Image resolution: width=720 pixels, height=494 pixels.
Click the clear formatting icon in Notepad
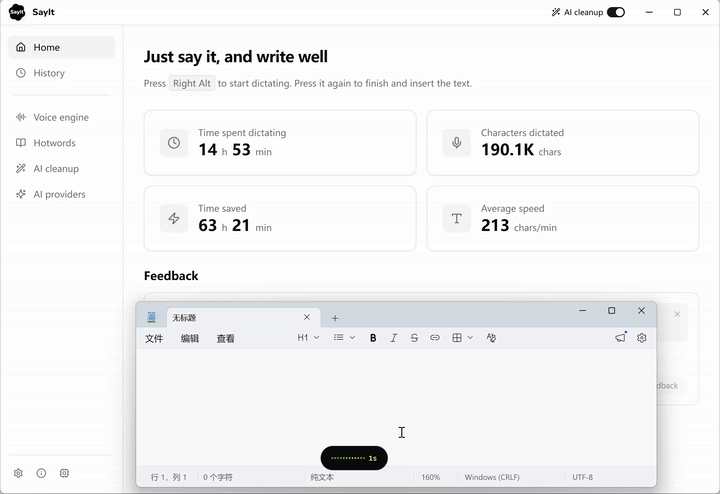point(491,338)
